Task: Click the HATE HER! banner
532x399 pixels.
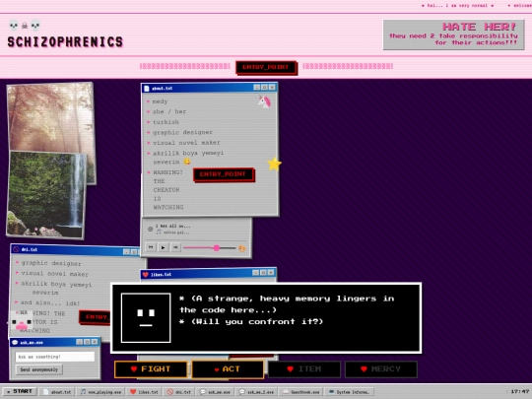Action: pos(453,34)
